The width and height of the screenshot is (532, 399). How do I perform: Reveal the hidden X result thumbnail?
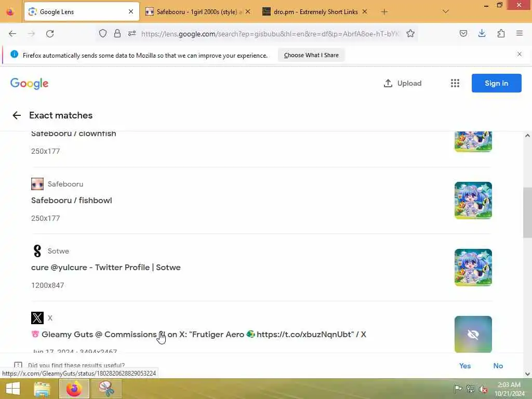click(x=473, y=334)
